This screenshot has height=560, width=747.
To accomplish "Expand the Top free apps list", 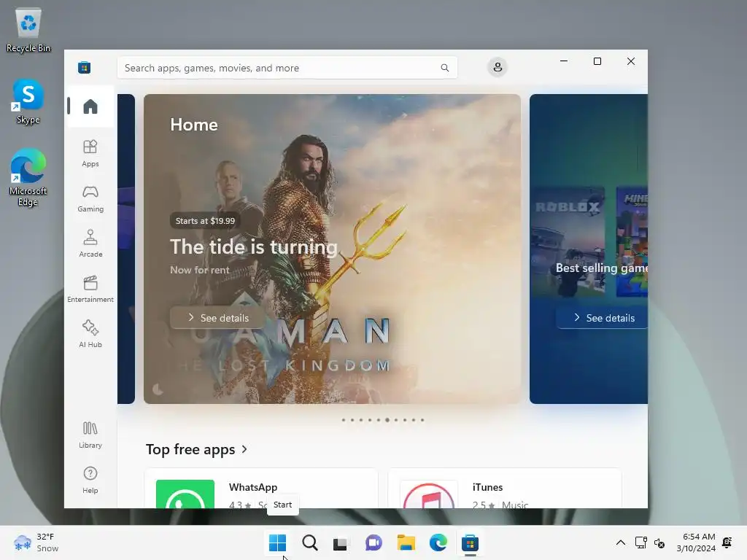I will pyautogui.click(x=196, y=449).
